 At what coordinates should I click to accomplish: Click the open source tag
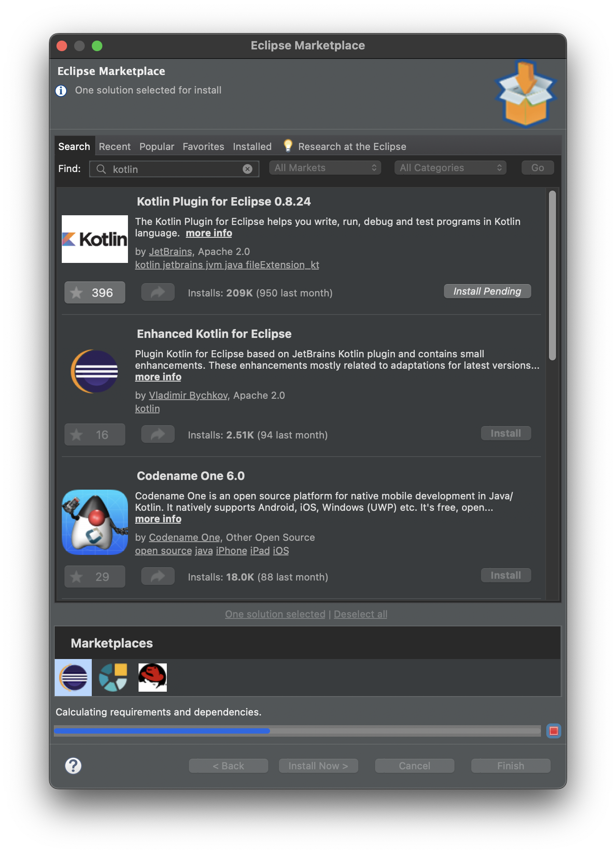(163, 551)
